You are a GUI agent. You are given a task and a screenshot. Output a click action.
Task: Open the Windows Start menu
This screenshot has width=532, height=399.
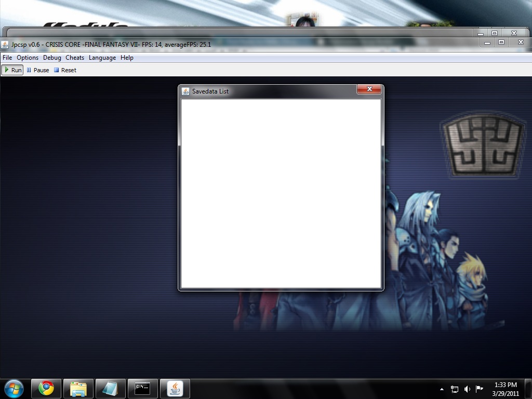[x=14, y=389]
